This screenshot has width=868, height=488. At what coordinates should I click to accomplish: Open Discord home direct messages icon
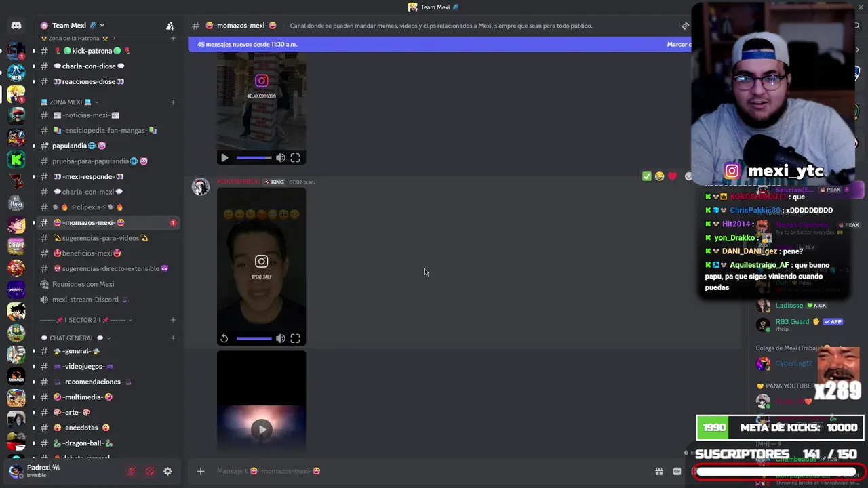(16, 26)
